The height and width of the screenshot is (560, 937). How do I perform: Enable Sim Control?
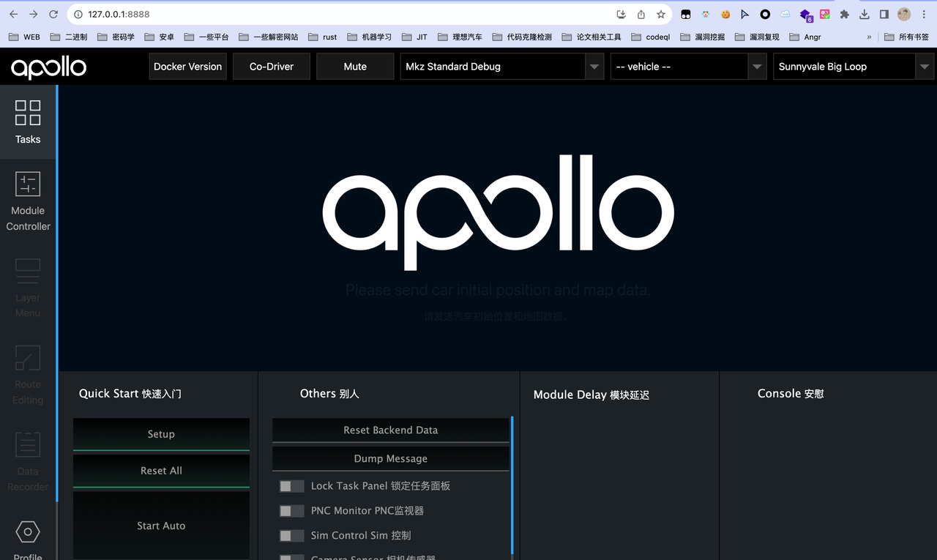(291, 535)
